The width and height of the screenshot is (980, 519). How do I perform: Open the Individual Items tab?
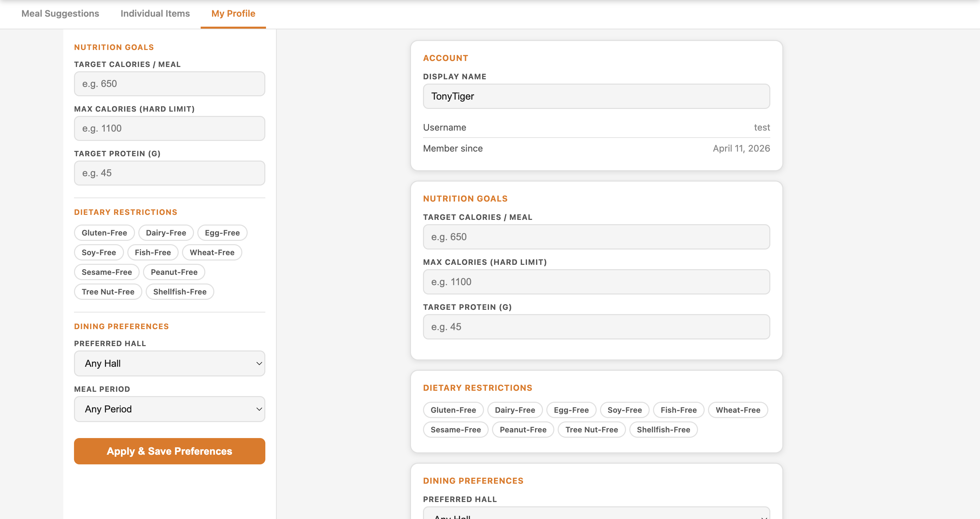click(155, 14)
